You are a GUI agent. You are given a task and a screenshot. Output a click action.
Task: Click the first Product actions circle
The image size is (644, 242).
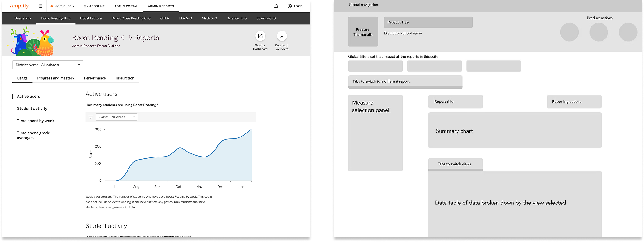pos(569,32)
